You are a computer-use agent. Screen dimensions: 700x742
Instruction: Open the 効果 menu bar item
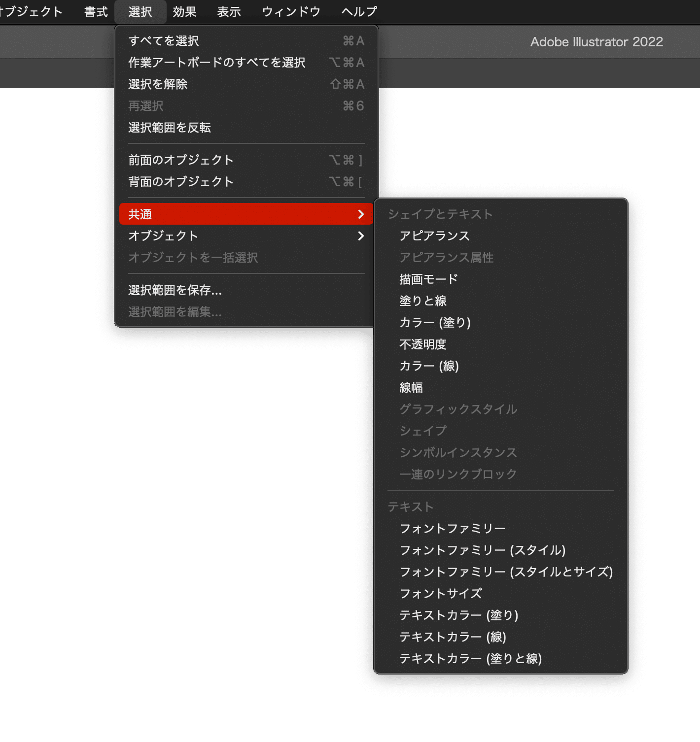(185, 12)
